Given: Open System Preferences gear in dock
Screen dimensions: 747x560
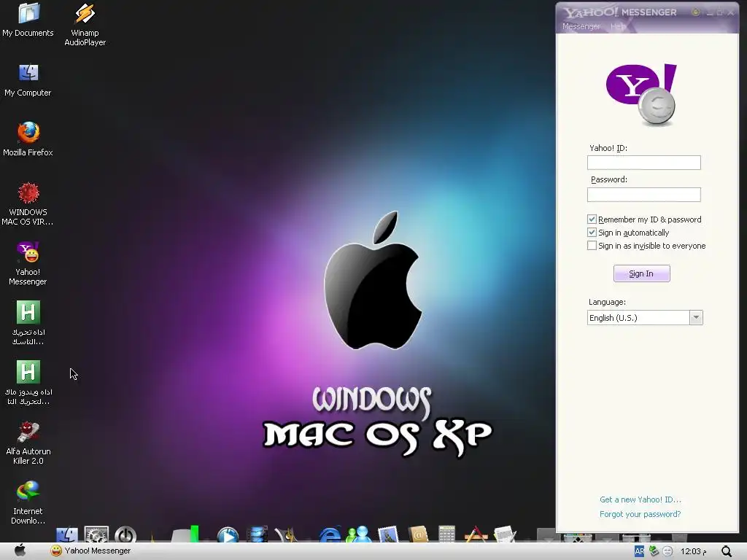Looking at the screenshot, I should point(96,534).
